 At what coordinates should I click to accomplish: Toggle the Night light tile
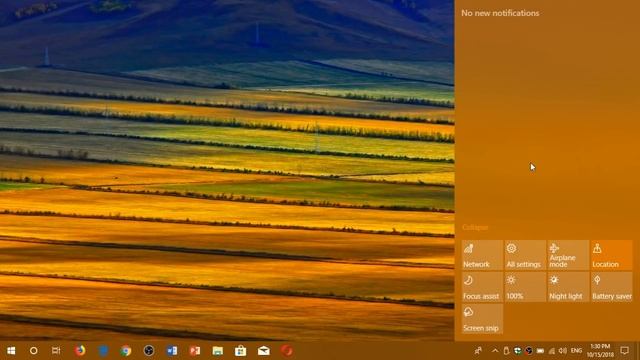coord(569,287)
